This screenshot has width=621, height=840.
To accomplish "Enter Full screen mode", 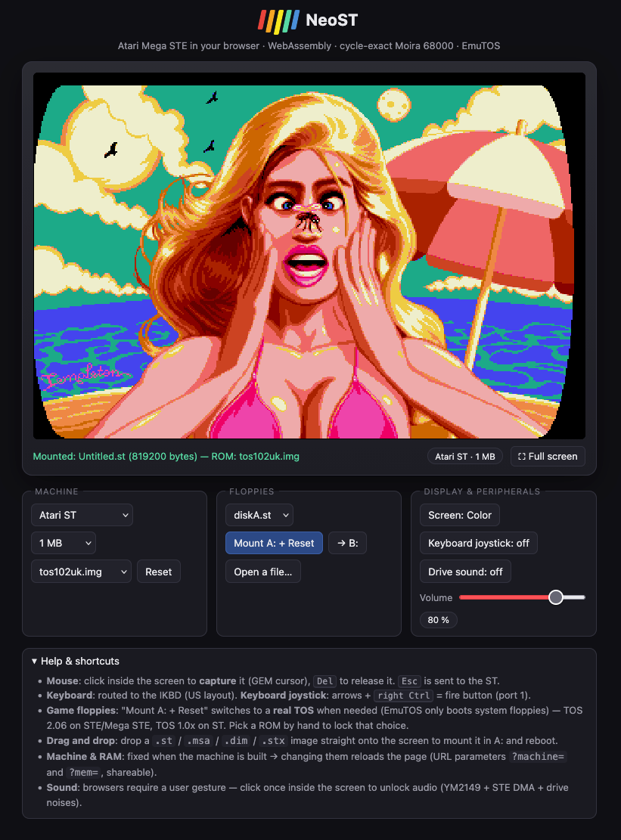I will pyautogui.click(x=548, y=457).
